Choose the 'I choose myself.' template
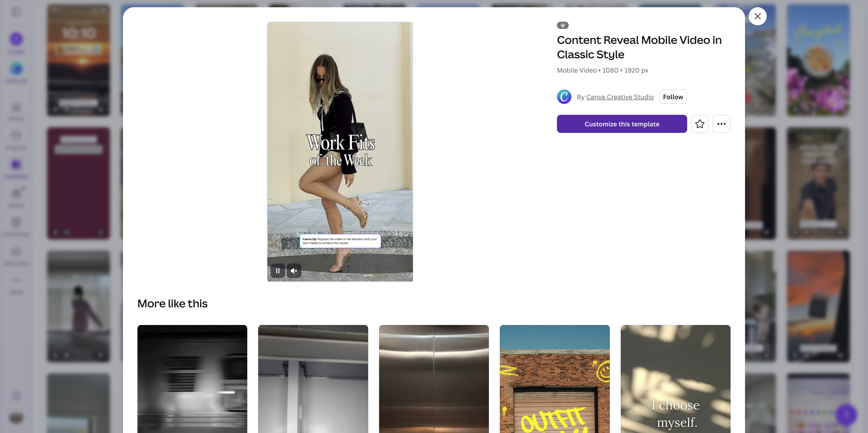The height and width of the screenshot is (433, 868). click(x=676, y=379)
